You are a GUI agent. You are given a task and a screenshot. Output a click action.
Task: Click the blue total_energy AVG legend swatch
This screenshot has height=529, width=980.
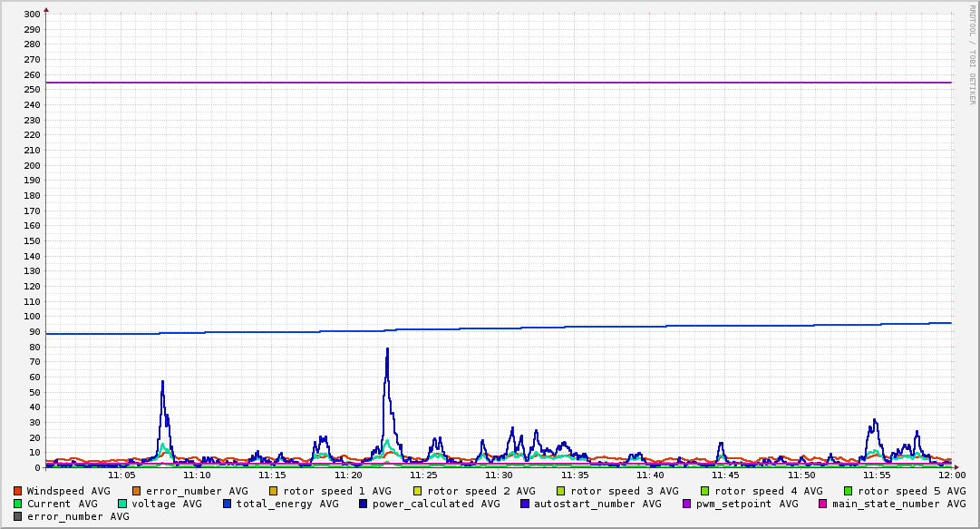[228, 504]
